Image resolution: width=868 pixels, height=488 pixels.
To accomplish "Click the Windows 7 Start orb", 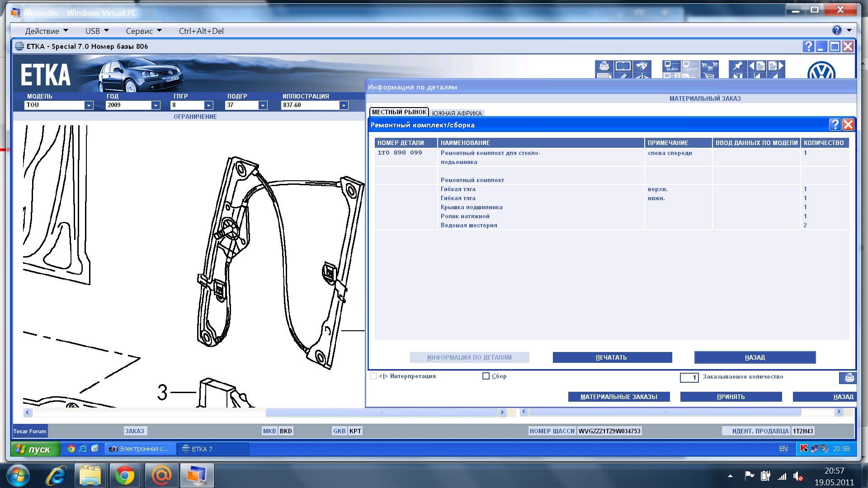I will [x=18, y=476].
